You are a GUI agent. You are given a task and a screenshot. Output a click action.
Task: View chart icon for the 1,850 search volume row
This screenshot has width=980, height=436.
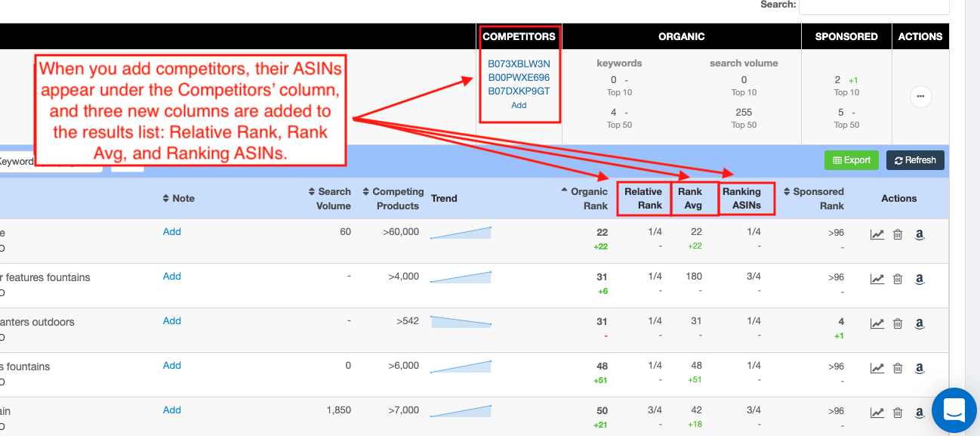877,413
